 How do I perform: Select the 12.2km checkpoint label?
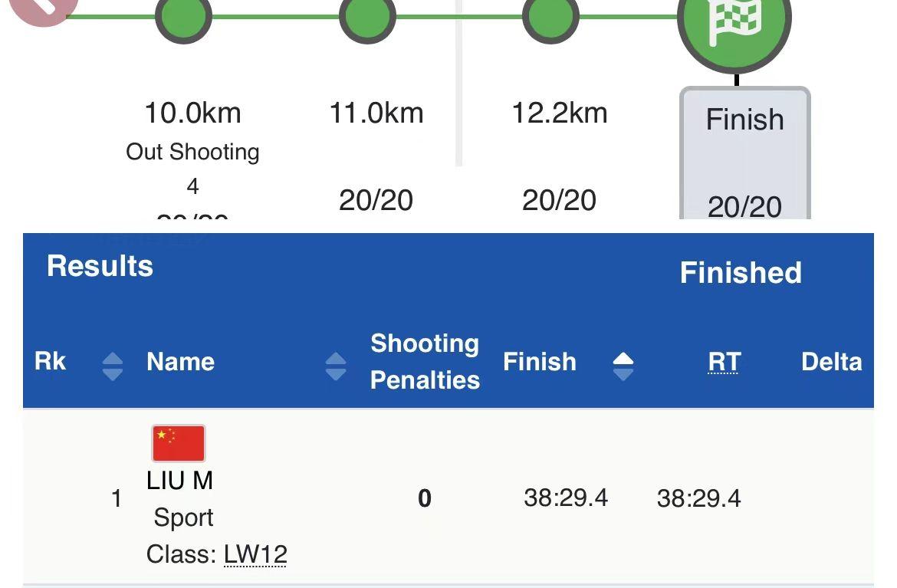click(x=559, y=113)
